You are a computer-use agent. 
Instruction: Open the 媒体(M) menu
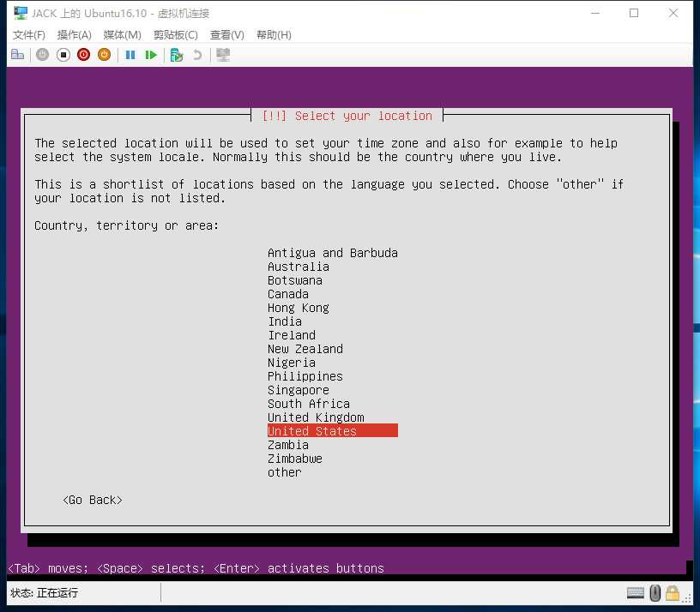pos(122,35)
